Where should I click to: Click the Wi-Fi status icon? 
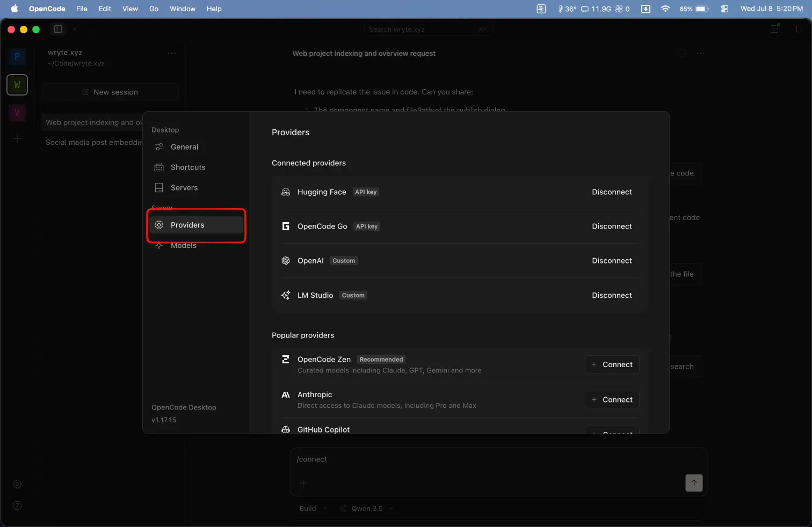pos(665,9)
